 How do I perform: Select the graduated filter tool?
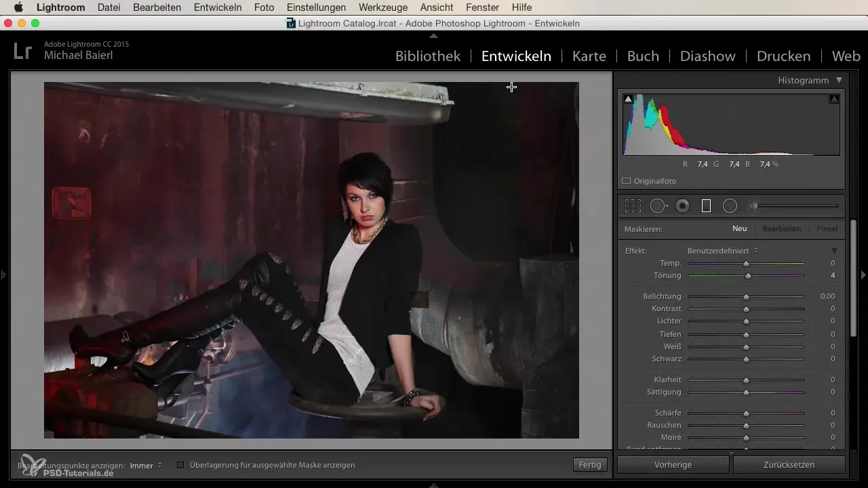pyautogui.click(x=706, y=206)
